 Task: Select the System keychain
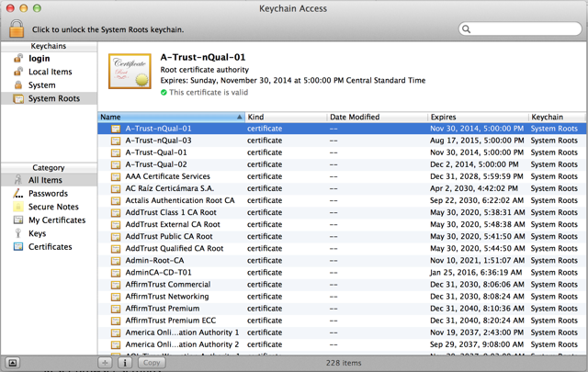coord(49,85)
